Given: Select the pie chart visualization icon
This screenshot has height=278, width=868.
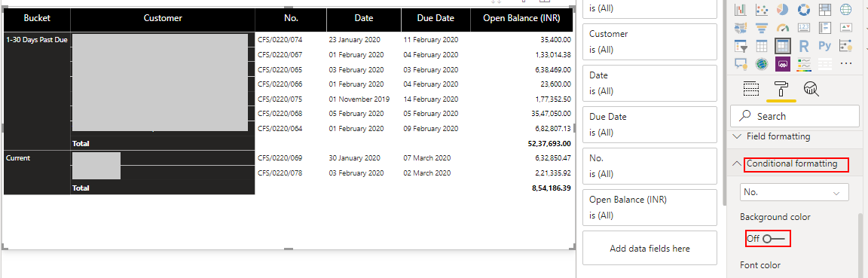Looking at the screenshot, I should (782, 9).
